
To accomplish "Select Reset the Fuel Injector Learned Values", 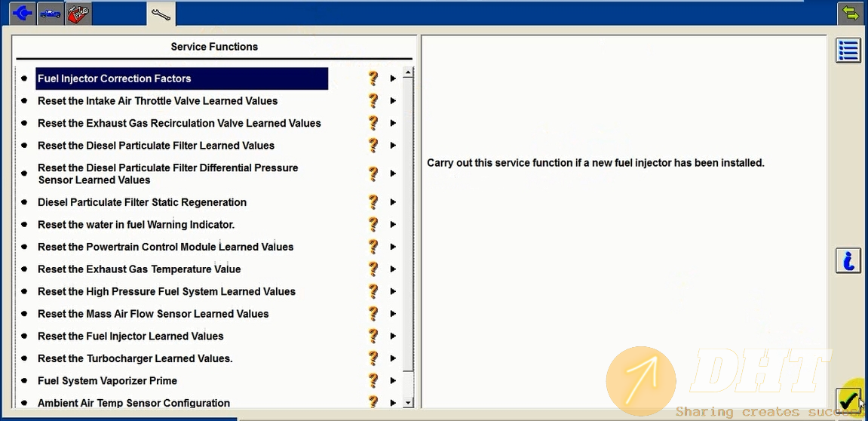I will (130, 336).
